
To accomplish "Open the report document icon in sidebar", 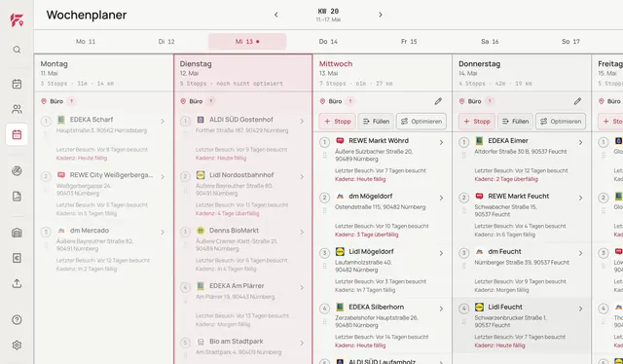I will coord(17,197).
